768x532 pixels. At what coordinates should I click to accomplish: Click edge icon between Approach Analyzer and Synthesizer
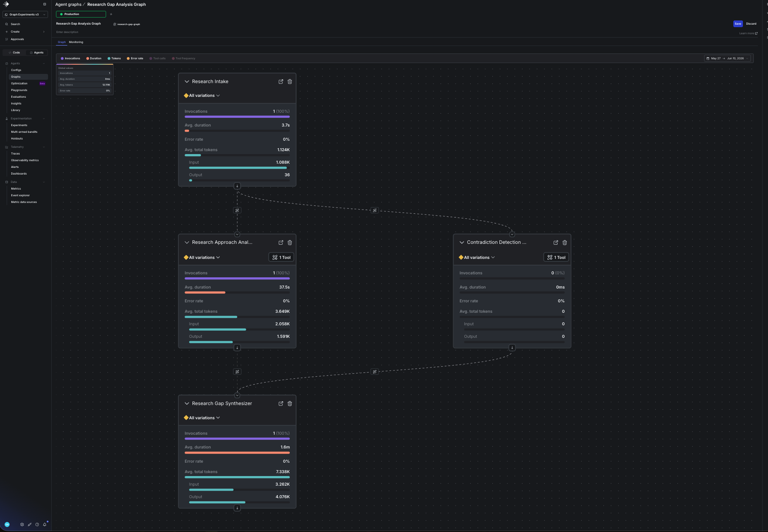coord(237,372)
